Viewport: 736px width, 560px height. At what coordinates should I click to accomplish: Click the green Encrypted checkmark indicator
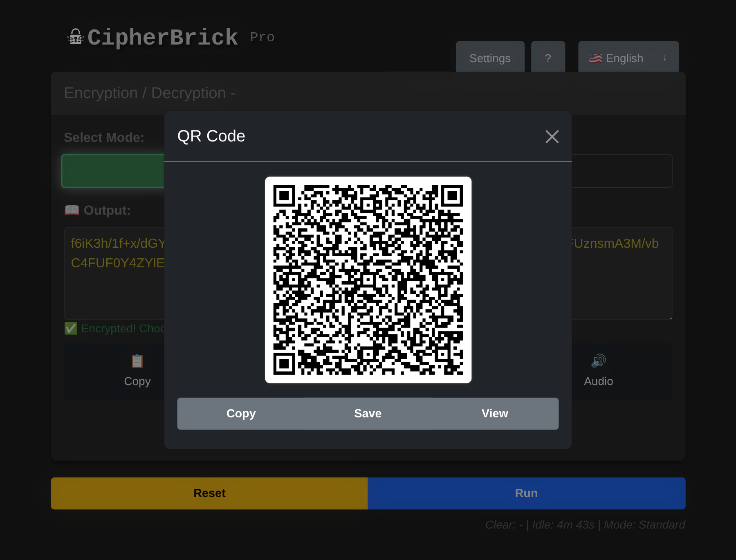pyautogui.click(x=71, y=328)
